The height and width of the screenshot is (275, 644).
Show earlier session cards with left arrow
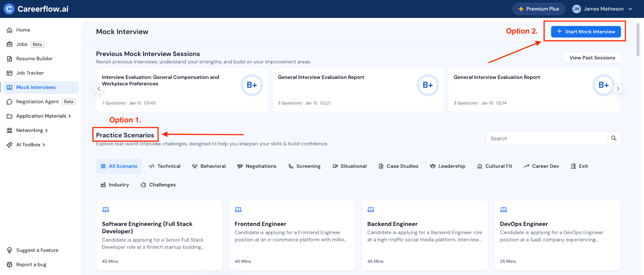coord(99,89)
